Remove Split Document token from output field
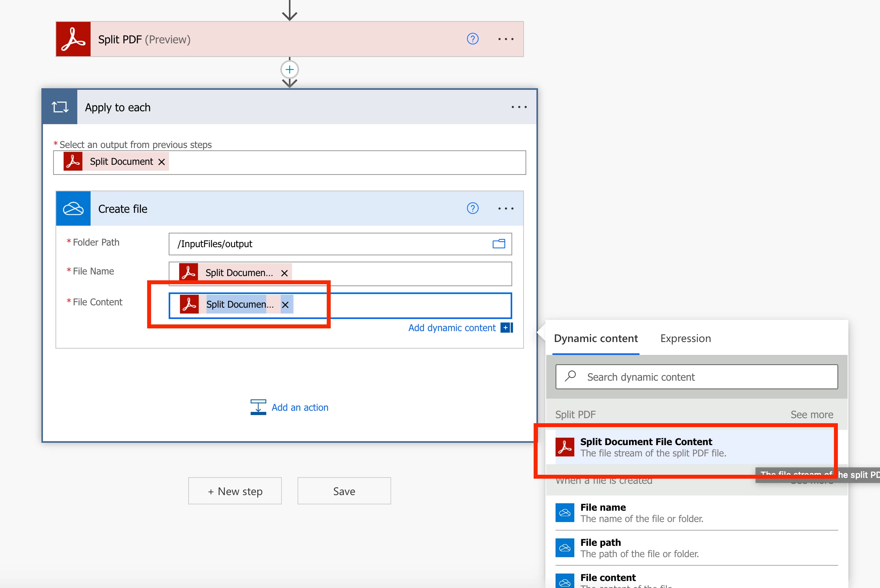Image resolution: width=880 pixels, height=588 pixels. point(161,162)
